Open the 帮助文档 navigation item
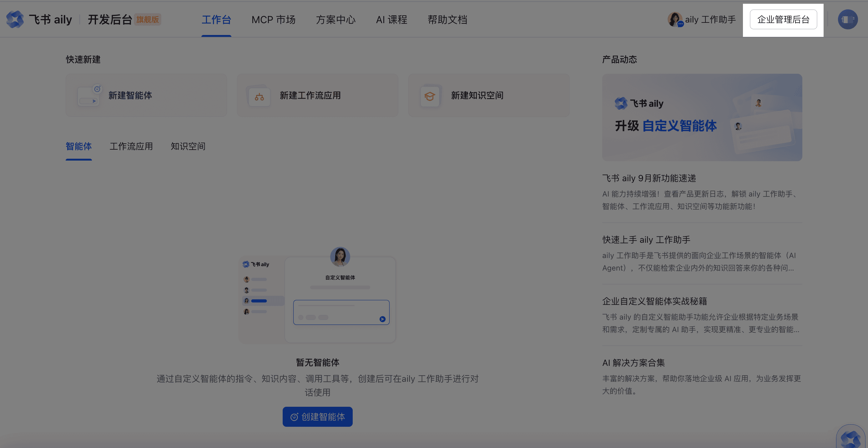868x448 pixels. click(x=447, y=19)
